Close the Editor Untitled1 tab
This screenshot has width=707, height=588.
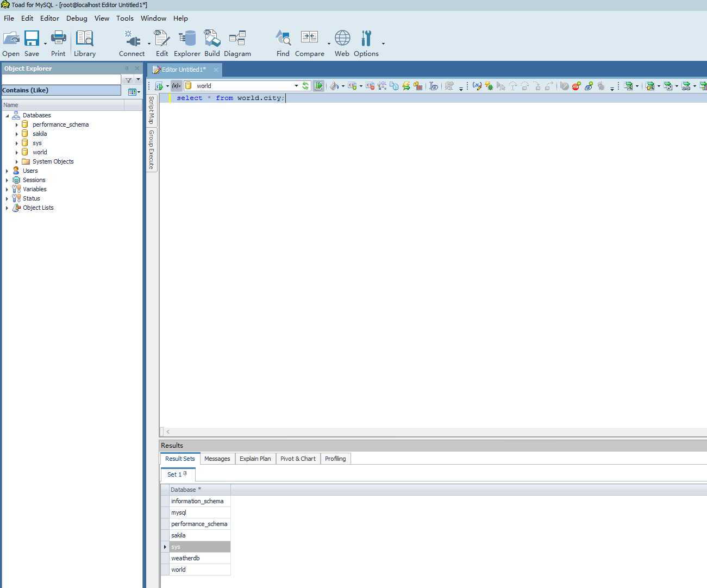(x=216, y=70)
